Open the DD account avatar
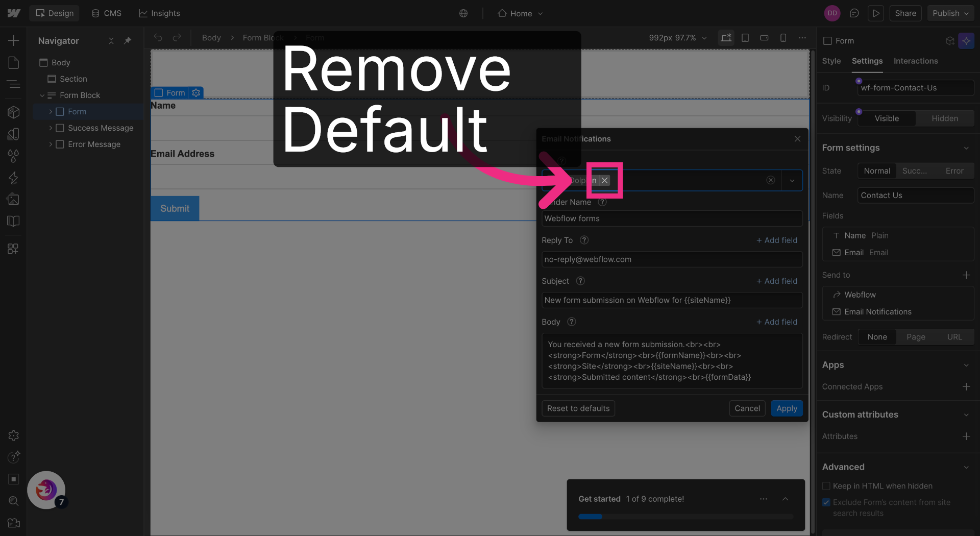 tap(832, 13)
